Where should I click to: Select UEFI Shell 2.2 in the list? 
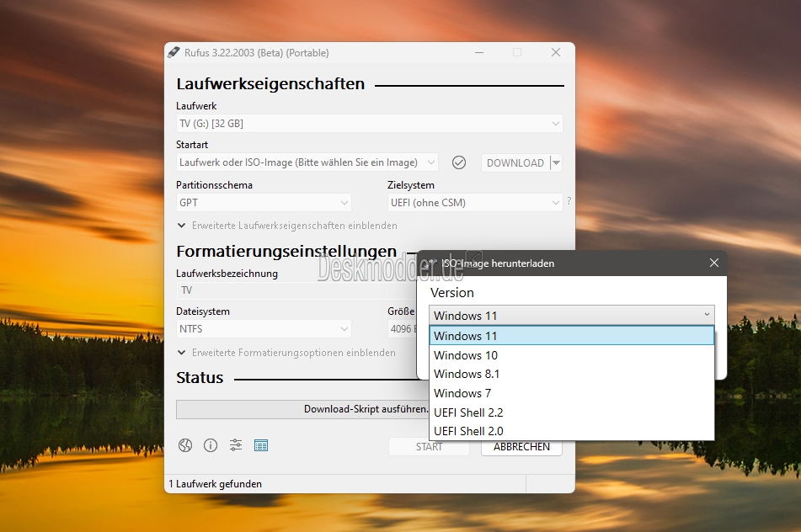[x=572, y=412]
